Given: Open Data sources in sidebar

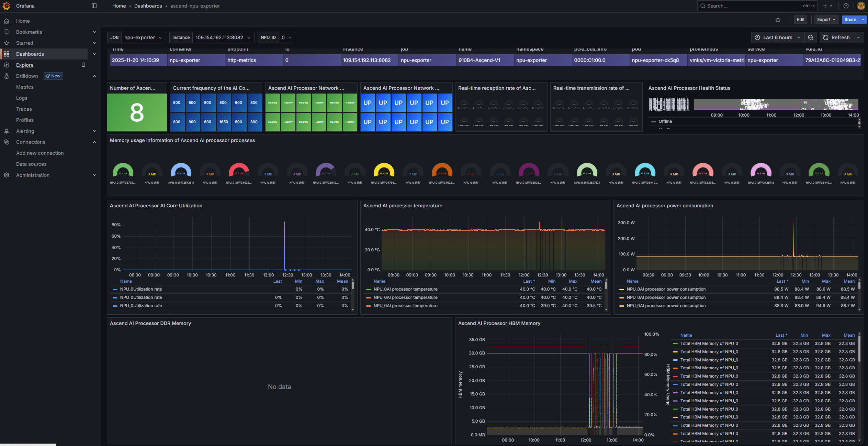Looking at the screenshot, I should 31,164.
